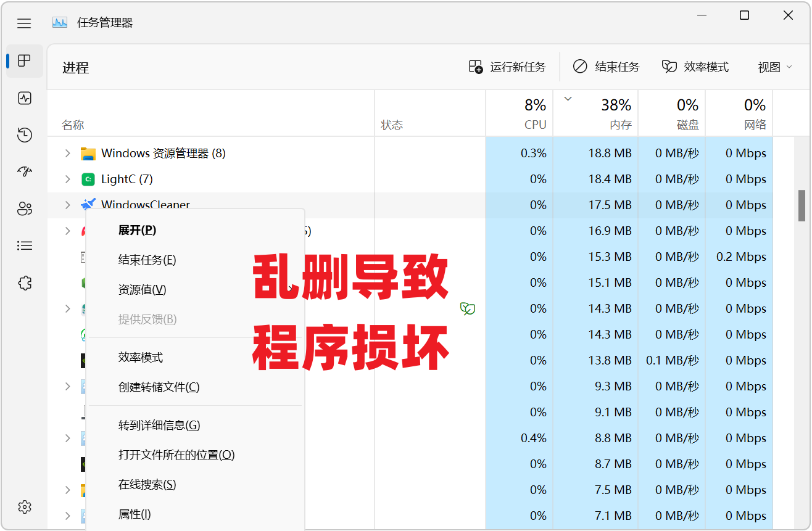Open the Services puzzle sidebar icon
The image size is (812, 531).
(x=25, y=283)
